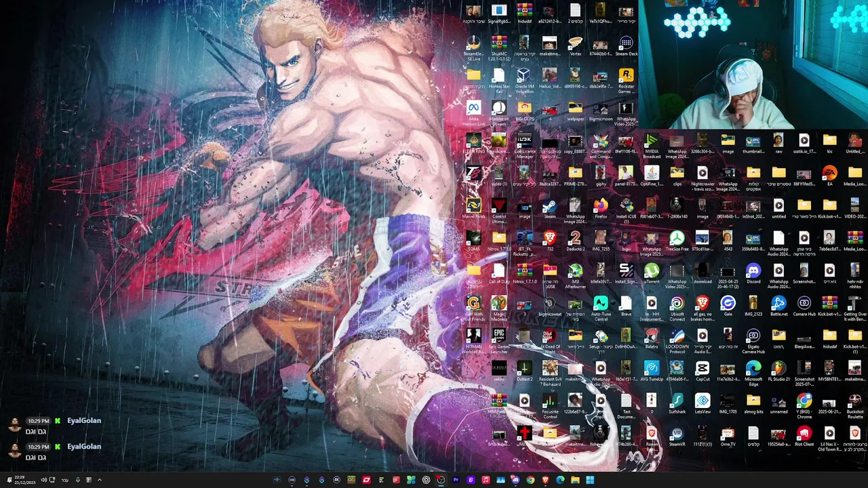The height and width of the screenshot is (488, 868).
Task: Open the giphy image file
Action: click(601, 176)
